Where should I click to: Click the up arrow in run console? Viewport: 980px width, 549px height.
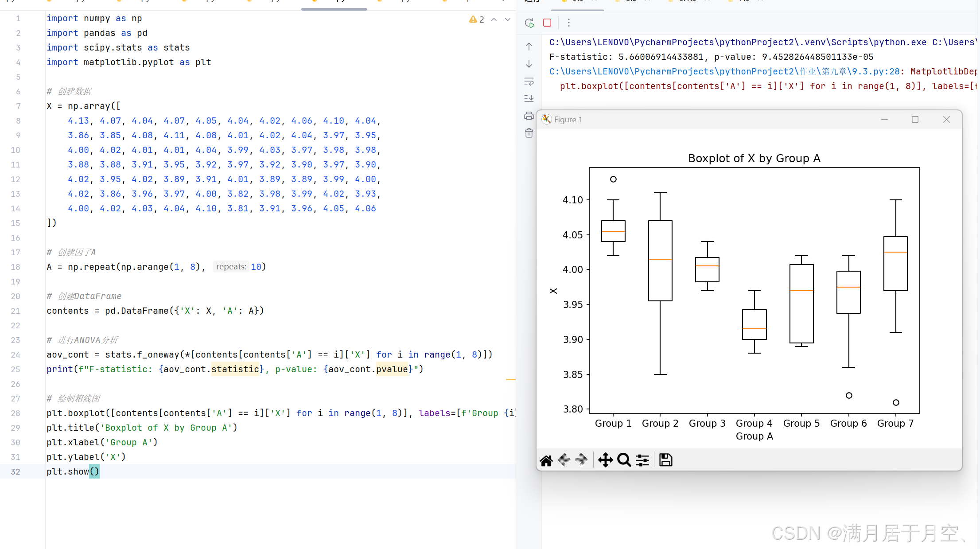click(529, 47)
